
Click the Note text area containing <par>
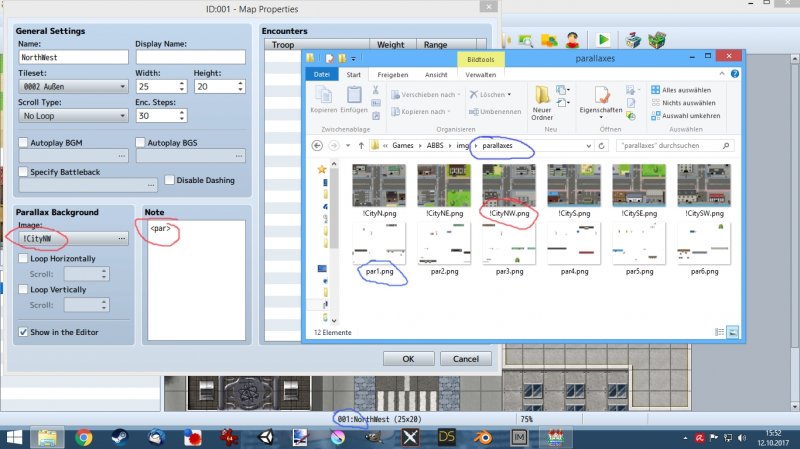click(196, 281)
